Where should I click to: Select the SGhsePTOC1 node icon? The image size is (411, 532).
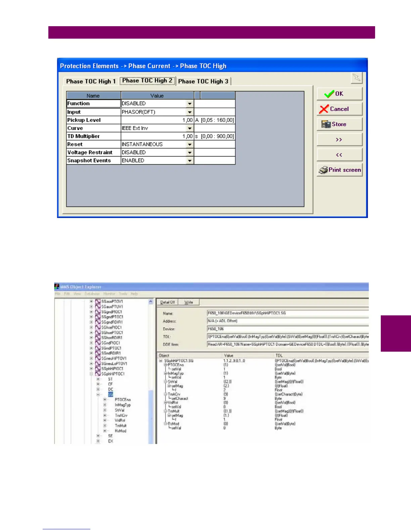98,332
